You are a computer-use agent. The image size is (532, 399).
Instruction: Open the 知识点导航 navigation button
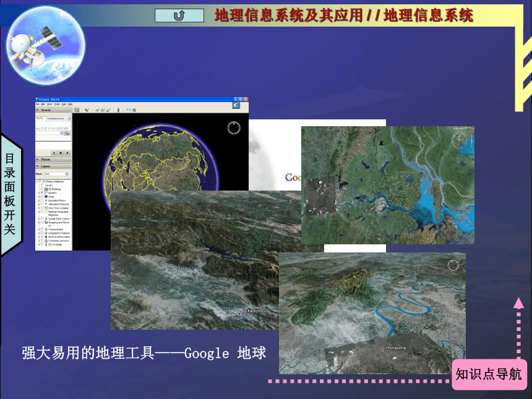(x=489, y=375)
